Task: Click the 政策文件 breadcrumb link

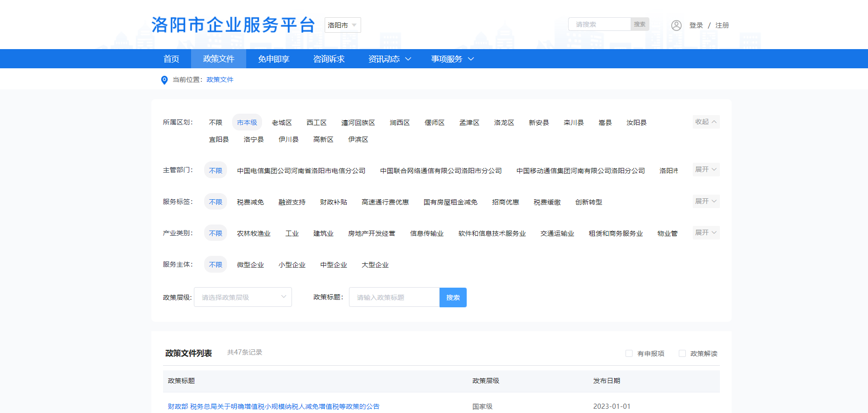Action: click(220, 80)
